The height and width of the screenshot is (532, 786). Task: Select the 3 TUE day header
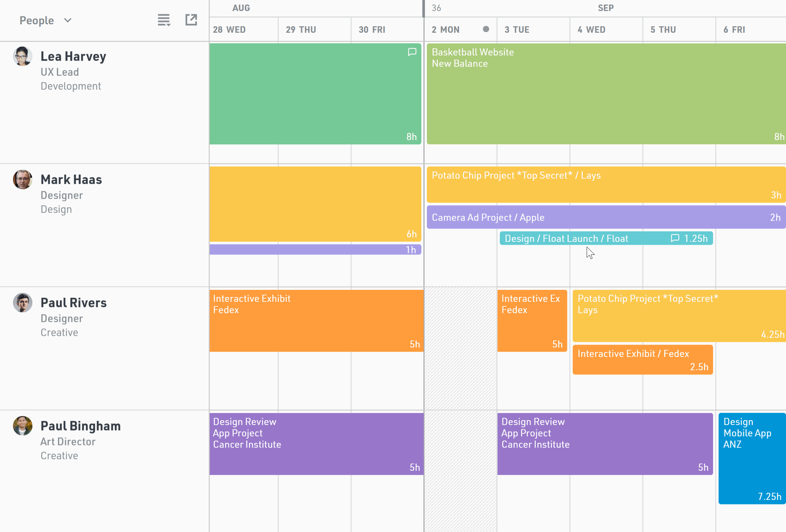pyautogui.click(x=517, y=30)
